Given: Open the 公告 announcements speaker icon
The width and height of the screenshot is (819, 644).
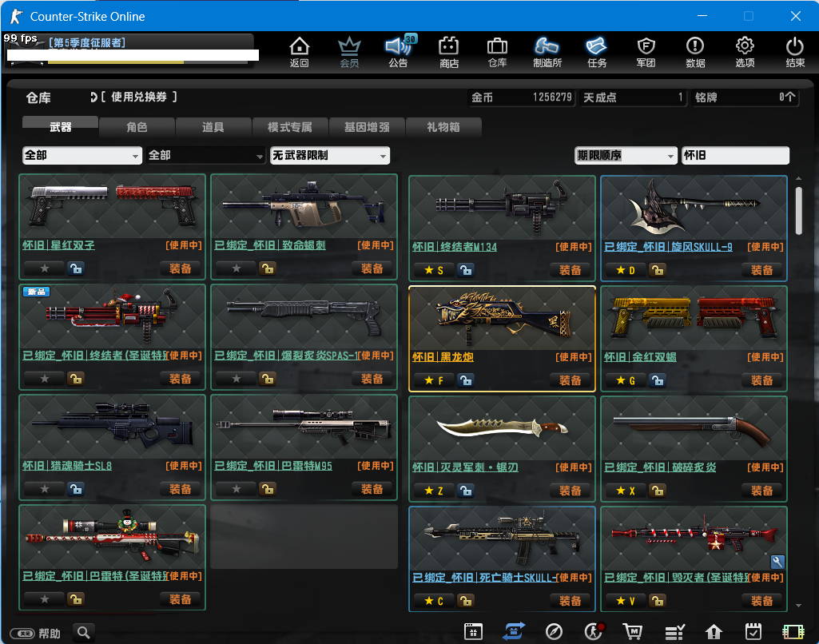Looking at the screenshot, I should coord(399,52).
